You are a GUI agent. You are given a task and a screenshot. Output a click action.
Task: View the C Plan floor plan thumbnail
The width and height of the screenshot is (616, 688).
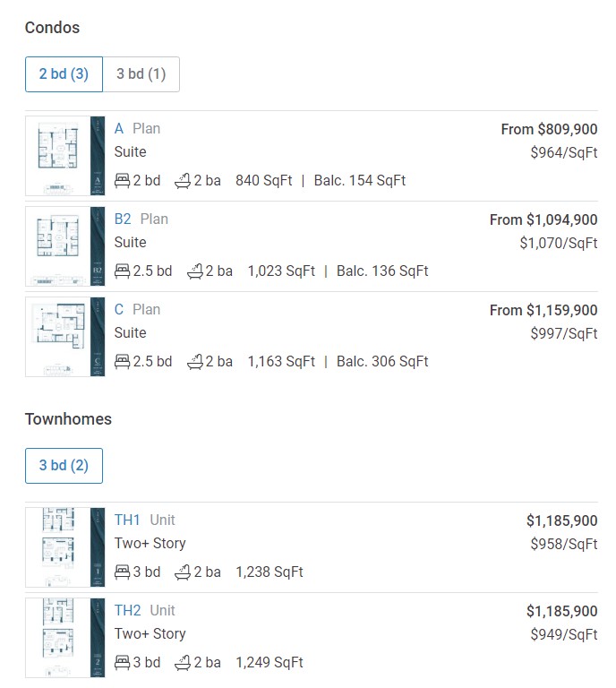coord(64,337)
